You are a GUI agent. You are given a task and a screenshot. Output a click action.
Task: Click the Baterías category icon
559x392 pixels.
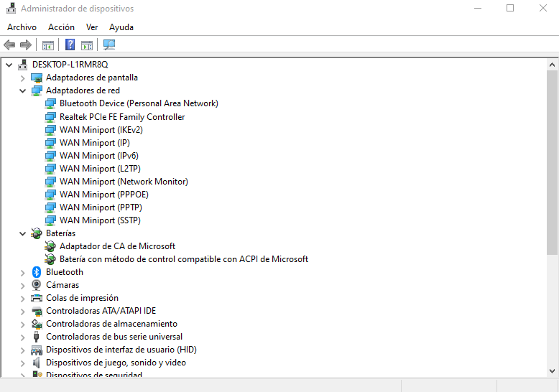pyautogui.click(x=37, y=233)
